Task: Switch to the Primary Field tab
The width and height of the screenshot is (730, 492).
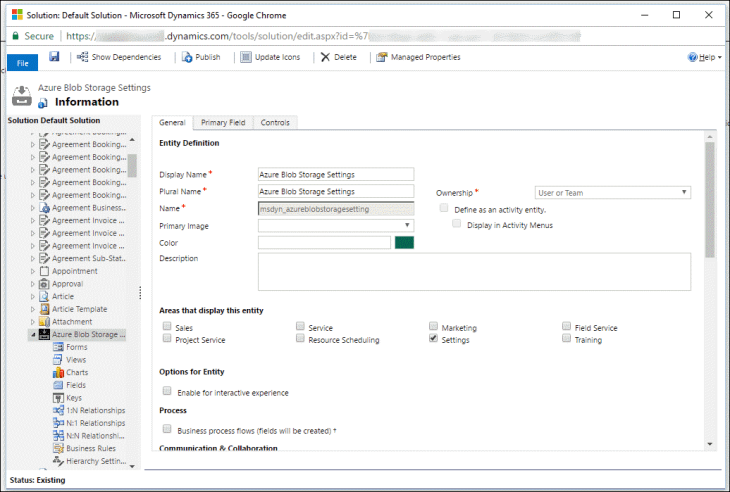Action: pos(223,122)
